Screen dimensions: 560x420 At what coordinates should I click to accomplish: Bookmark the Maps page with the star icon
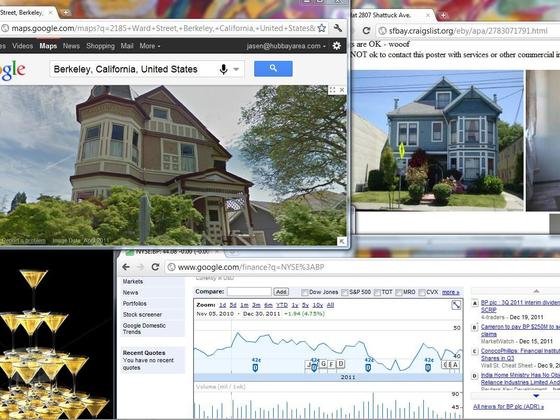[x=321, y=28]
